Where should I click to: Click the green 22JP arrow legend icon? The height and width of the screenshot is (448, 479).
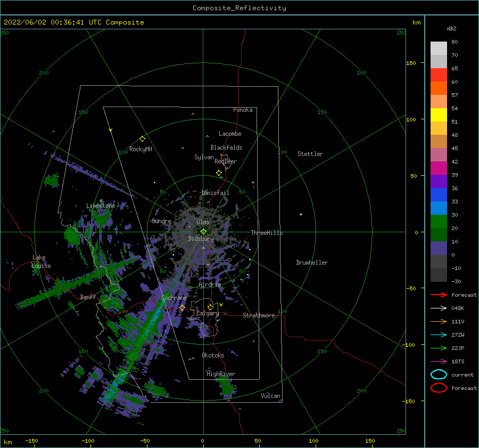coord(439,348)
